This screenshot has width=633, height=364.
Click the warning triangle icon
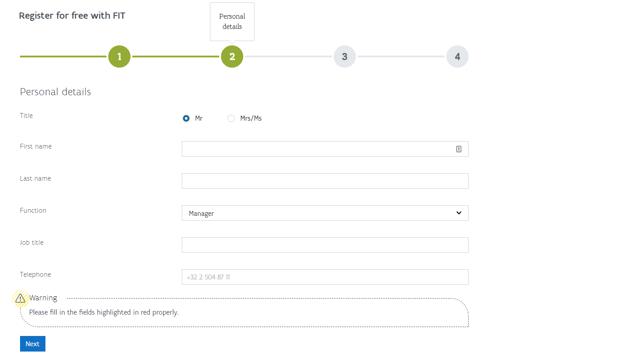pyautogui.click(x=20, y=298)
